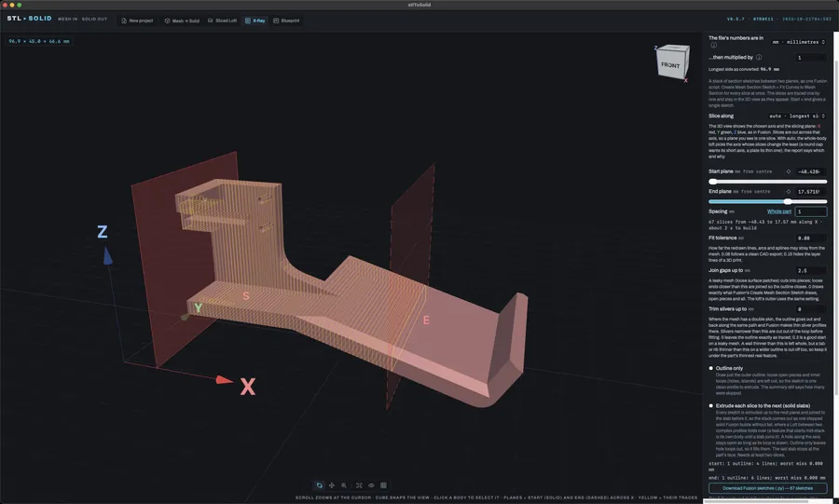Click the info icon under "The file's numbers are in"
This screenshot has width=839, height=504.
[x=714, y=45]
